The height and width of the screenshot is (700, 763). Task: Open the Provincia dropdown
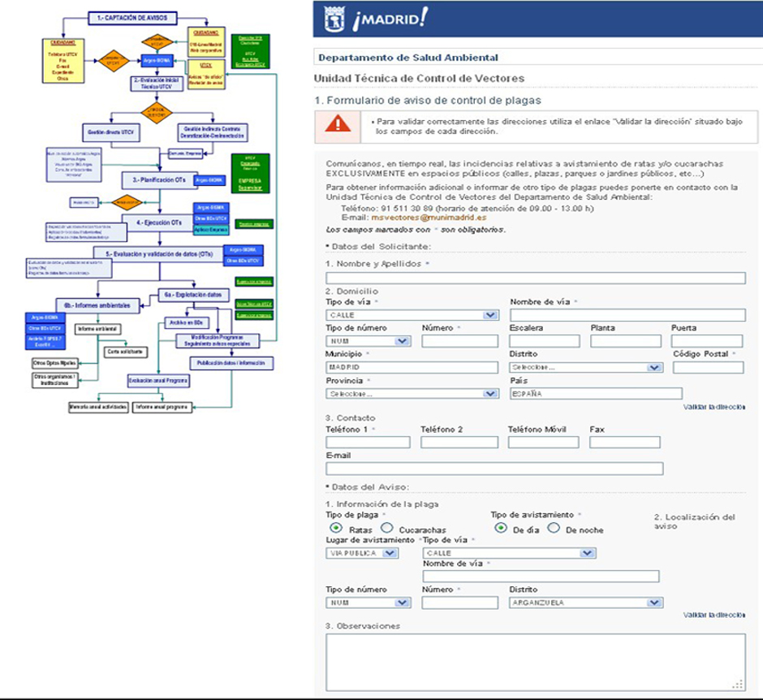412,394
